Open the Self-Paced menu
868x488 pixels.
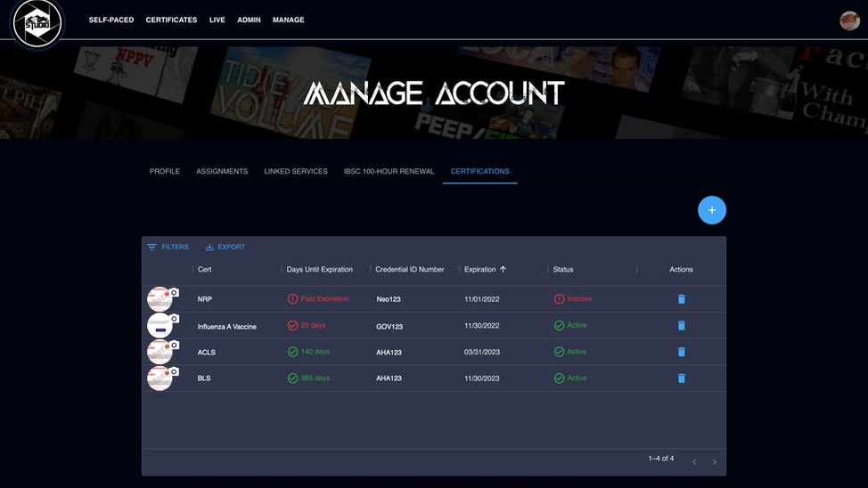tap(111, 20)
